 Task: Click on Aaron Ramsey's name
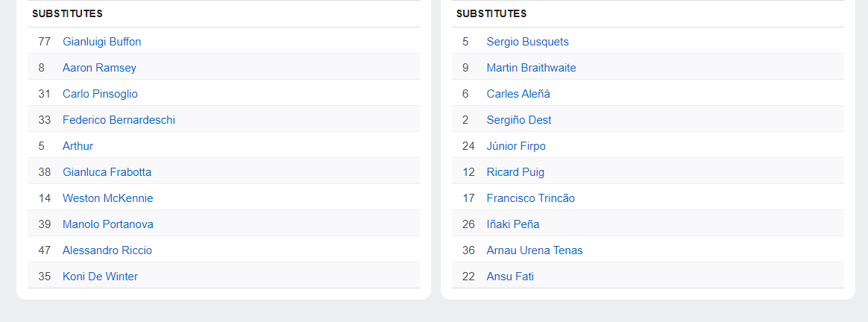coord(99,68)
